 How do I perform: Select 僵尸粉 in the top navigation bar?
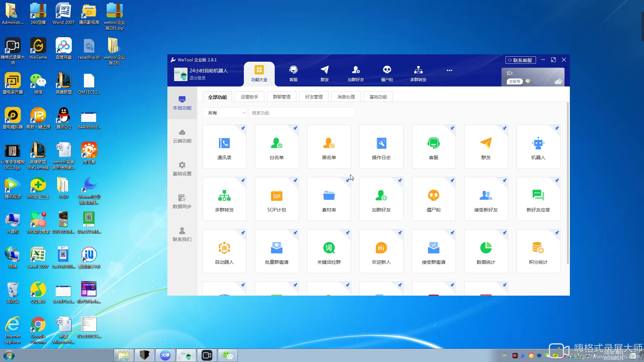click(387, 74)
